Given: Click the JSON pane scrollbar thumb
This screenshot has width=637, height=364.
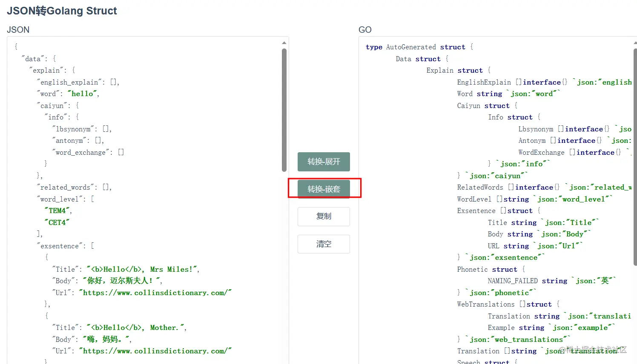Looking at the screenshot, I should 284,110.
